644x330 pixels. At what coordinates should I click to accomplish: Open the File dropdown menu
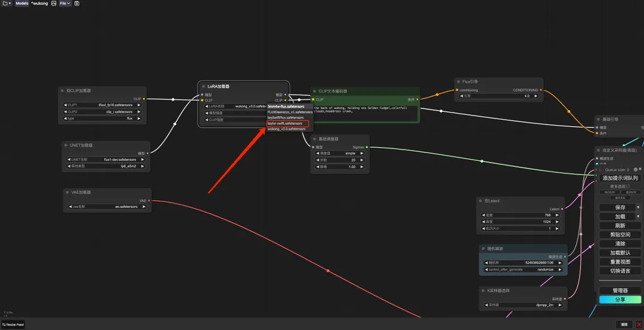[x=64, y=4]
